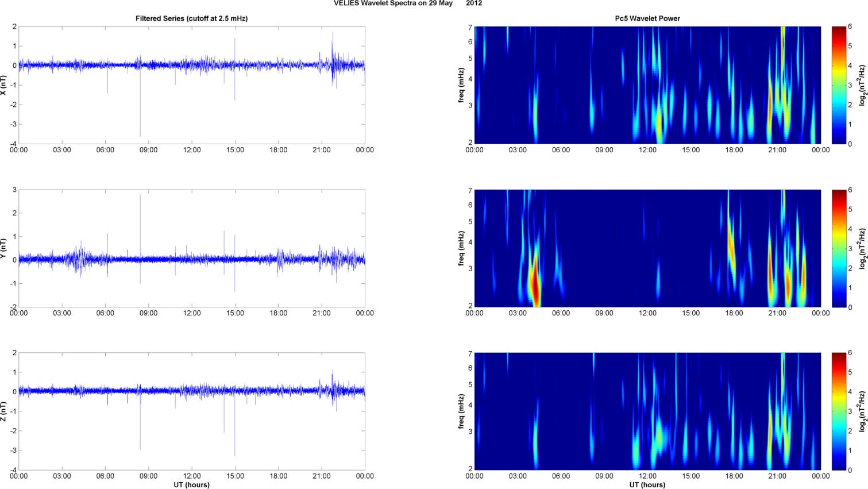
Task: Click log2(nT²/Hz) label beside middle colorbar
Action: (x=862, y=248)
